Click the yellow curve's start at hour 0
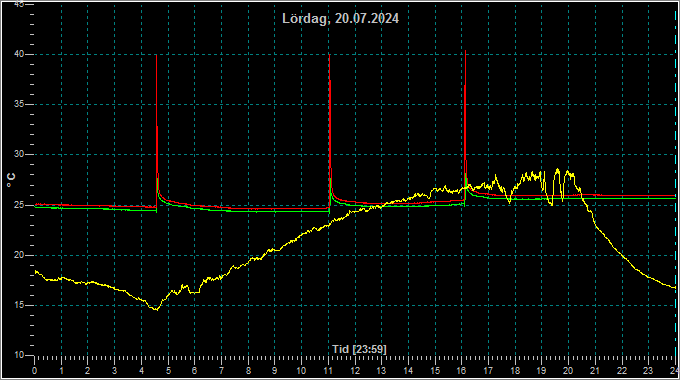Viewport: 680px width, 380px height. point(36,272)
